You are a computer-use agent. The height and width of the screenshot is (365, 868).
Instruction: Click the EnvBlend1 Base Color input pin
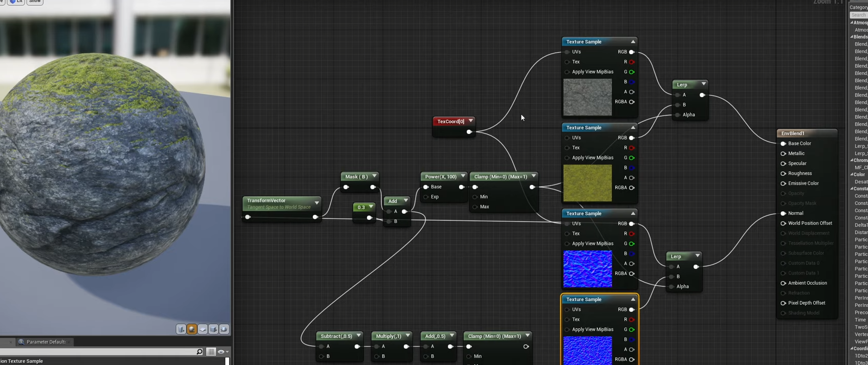(783, 144)
